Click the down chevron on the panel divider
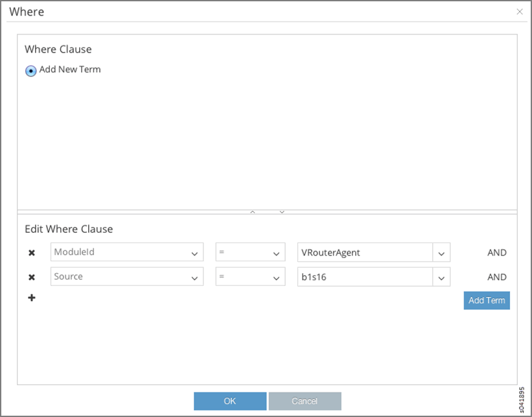 (x=282, y=212)
